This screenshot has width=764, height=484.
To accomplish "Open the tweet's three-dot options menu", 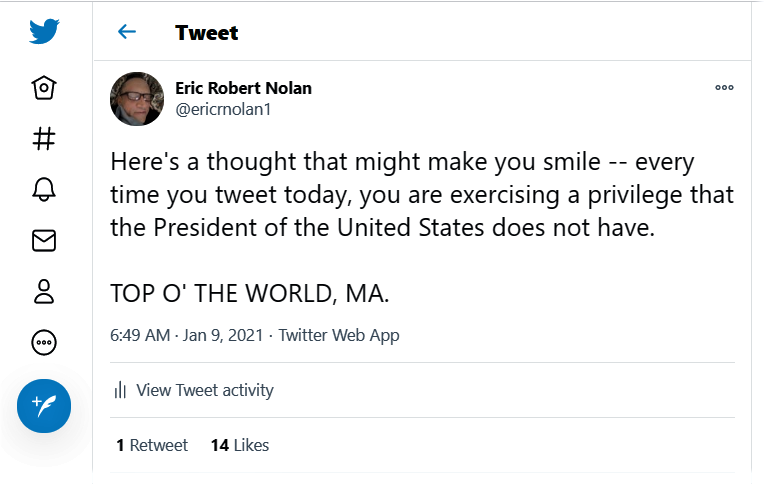I will tap(725, 88).
